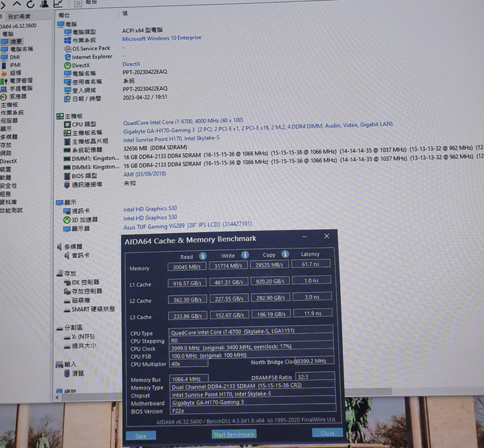Click Close button at benchmark bottom

pos(327,433)
